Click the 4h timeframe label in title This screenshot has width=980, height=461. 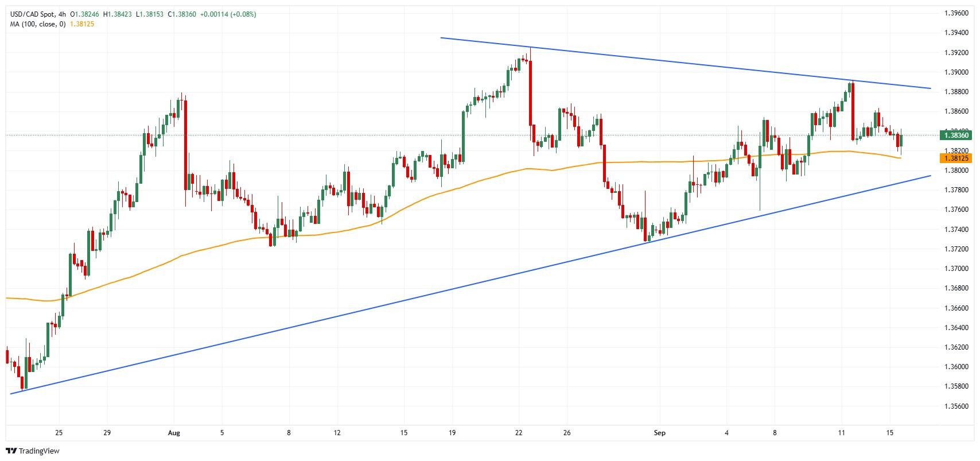coord(63,14)
